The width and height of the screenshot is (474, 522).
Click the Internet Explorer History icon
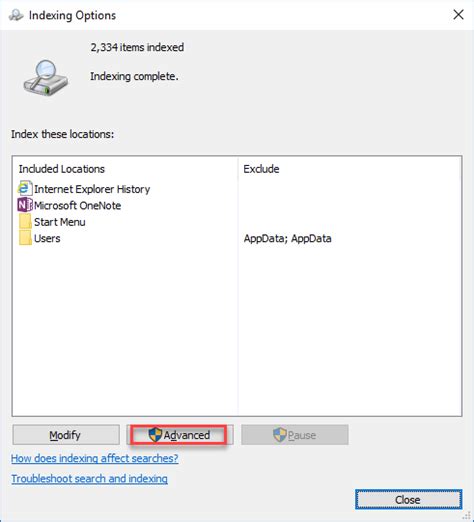(x=25, y=188)
